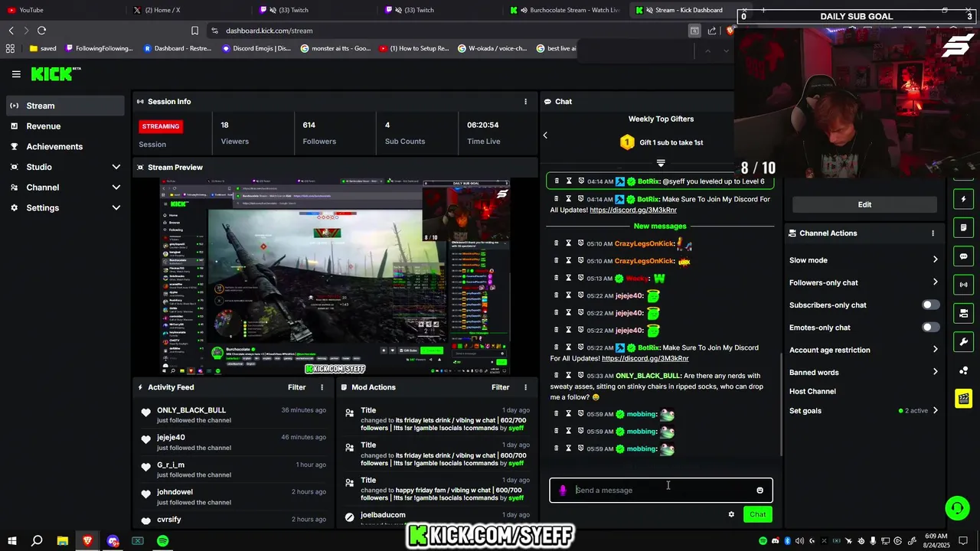Click the Kick logo
Viewport: 980px width, 551px height.
pyautogui.click(x=55, y=73)
